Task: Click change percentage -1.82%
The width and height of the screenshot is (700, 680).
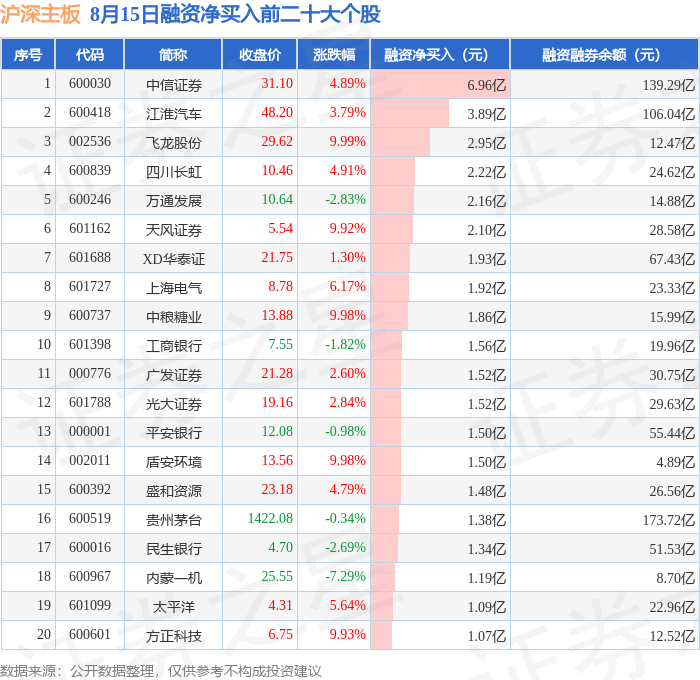Action: pos(346,345)
